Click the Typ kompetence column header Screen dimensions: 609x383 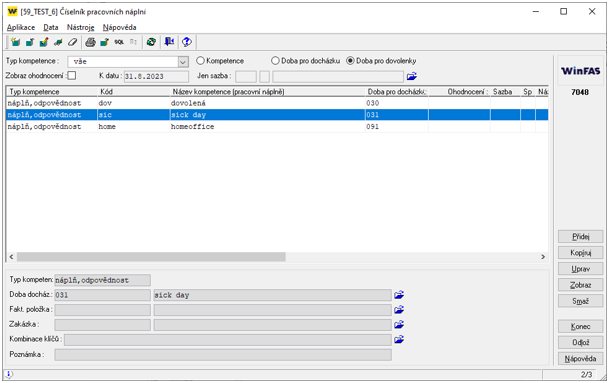[52, 92]
